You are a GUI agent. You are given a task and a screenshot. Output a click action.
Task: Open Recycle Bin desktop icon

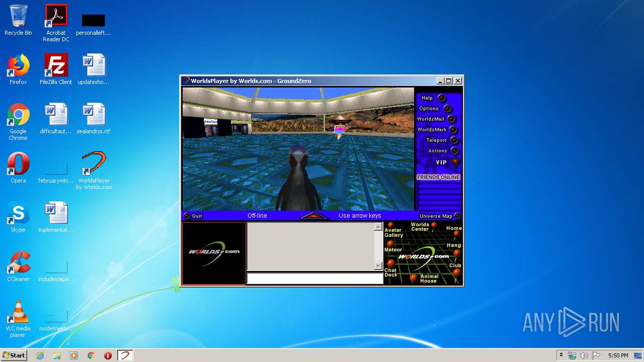click(18, 21)
